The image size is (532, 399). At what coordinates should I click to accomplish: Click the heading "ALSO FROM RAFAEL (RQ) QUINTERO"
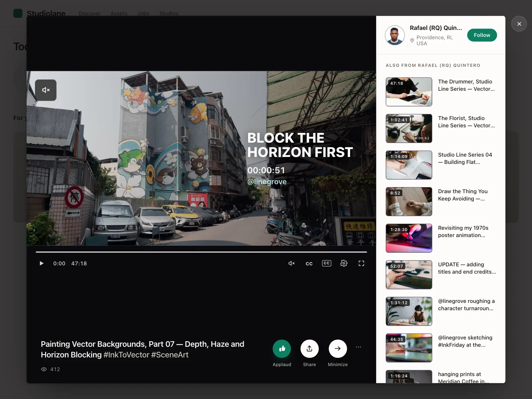(433, 66)
